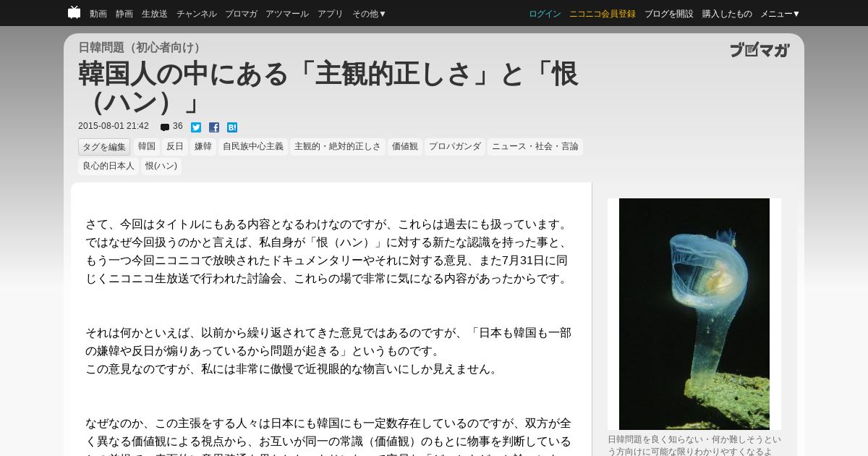Screen dimensions: 868x456
Task: Select the ニュース・社会・言論 tag
Action: 535,146
